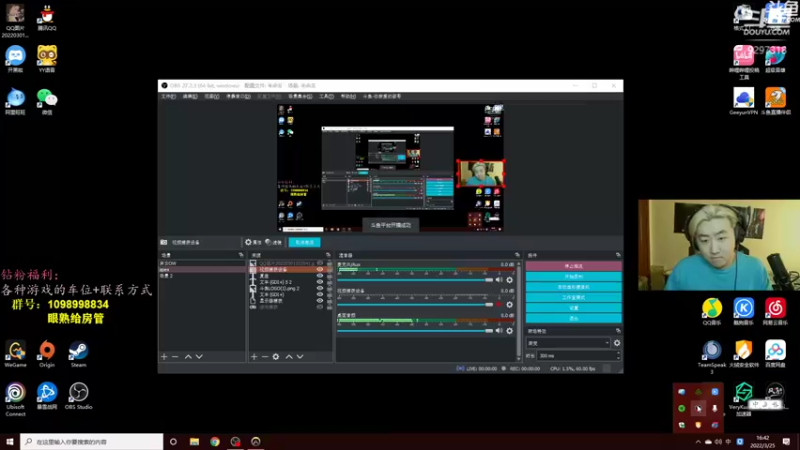Viewport: 800px width, 450px height.
Task: Pop out the Sources dock
Action: (328, 255)
